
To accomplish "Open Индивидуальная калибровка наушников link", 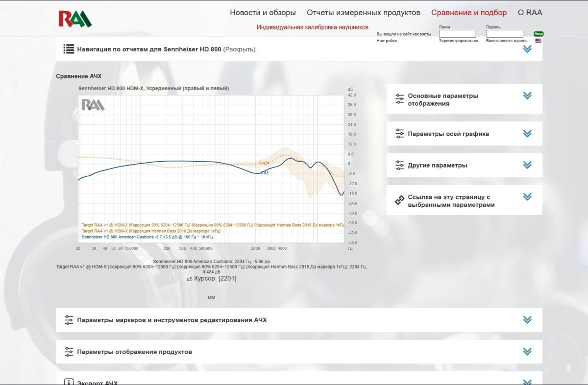I will click(x=312, y=27).
